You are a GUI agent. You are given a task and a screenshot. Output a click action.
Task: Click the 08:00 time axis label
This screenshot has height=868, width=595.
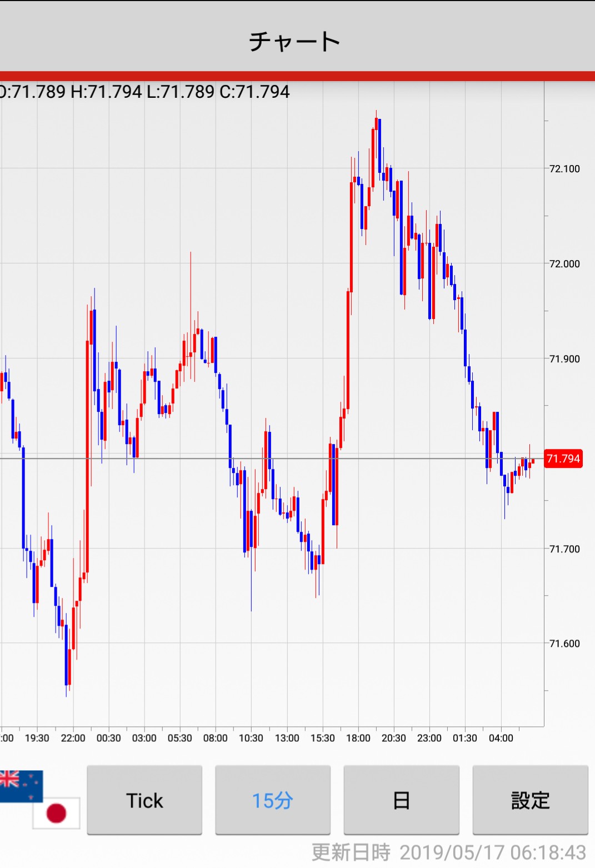(x=215, y=738)
